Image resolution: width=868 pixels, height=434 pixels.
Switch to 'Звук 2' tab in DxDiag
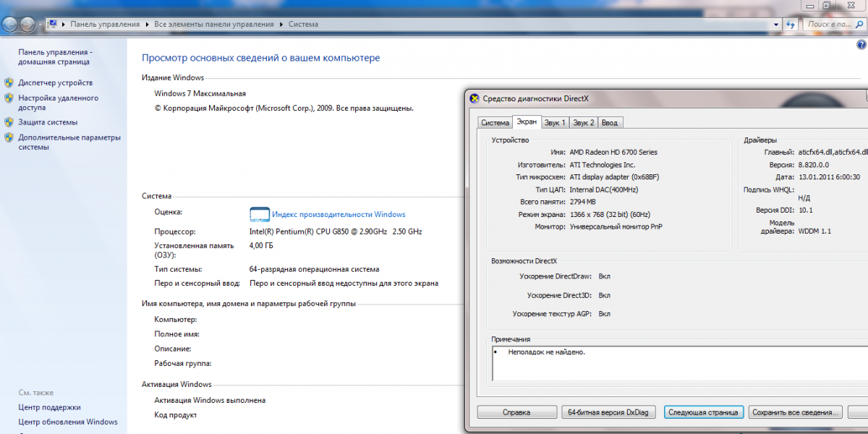coord(584,123)
